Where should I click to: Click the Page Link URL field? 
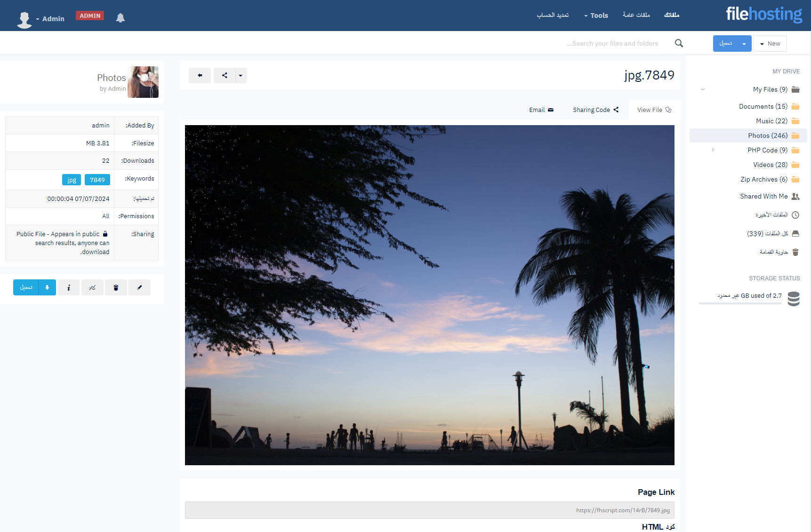point(429,510)
